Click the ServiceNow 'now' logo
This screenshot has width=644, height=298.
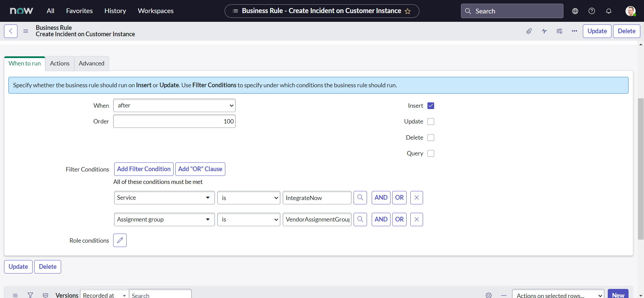click(x=21, y=11)
